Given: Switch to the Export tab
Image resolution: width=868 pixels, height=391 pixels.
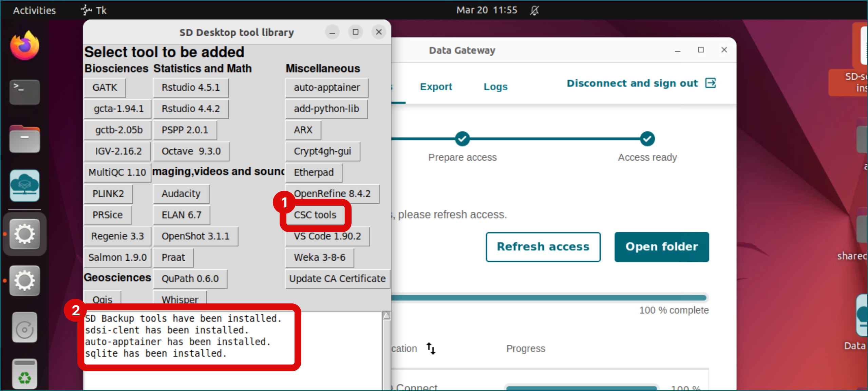Looking at the screenshot, I should click(x=435, y=87).
